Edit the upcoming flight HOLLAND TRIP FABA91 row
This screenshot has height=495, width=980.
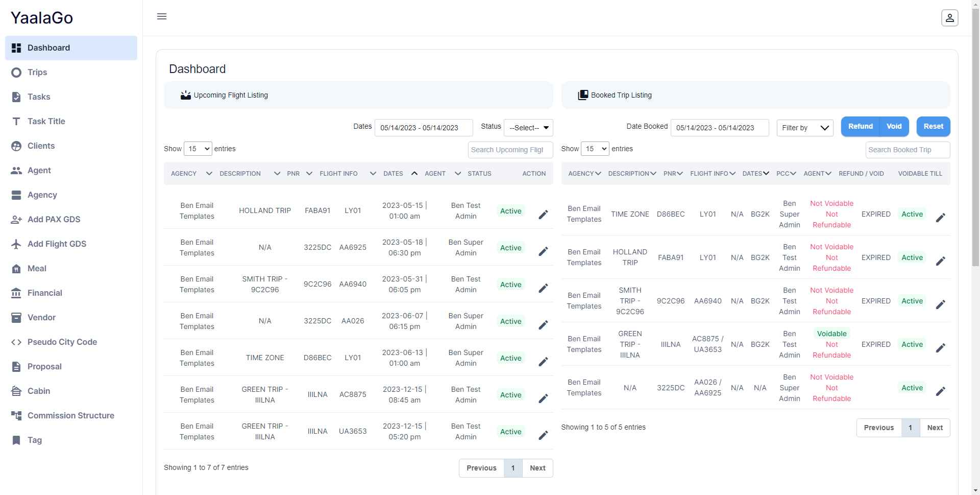[543, 215]
